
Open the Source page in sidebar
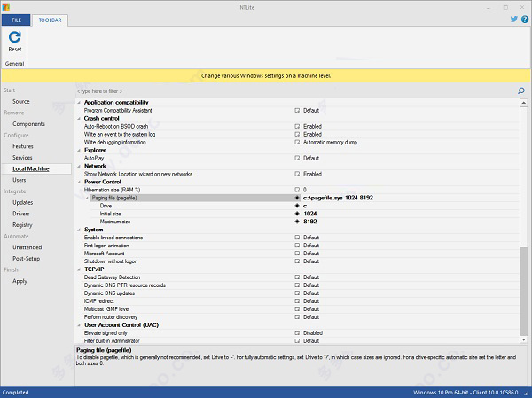[21, 101]
